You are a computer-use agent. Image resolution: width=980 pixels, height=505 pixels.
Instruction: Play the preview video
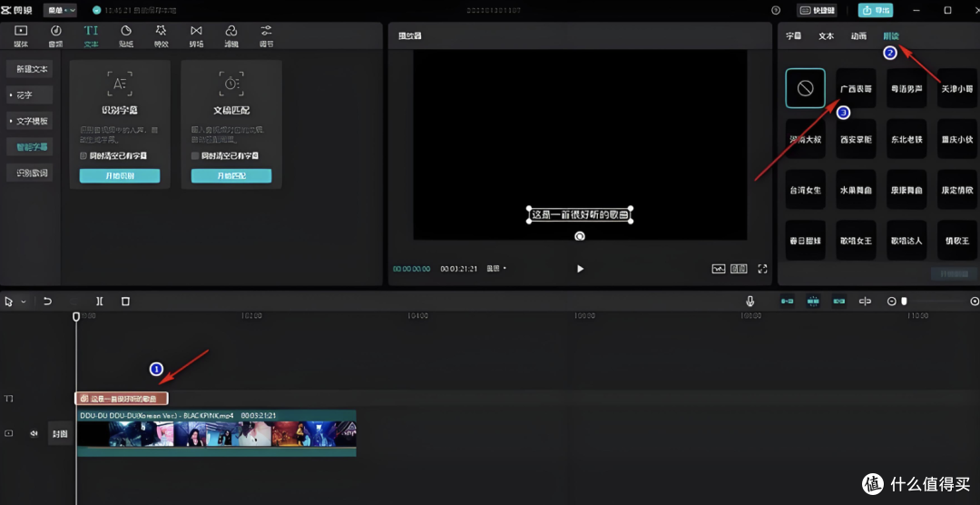tap(580, 269)
